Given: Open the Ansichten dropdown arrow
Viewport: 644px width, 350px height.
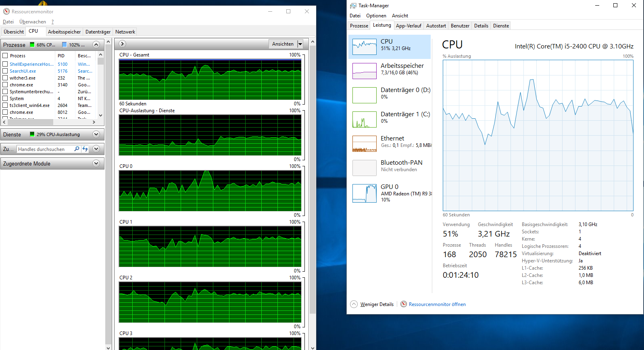Looking at the screenshot, I should pos(300,44).
